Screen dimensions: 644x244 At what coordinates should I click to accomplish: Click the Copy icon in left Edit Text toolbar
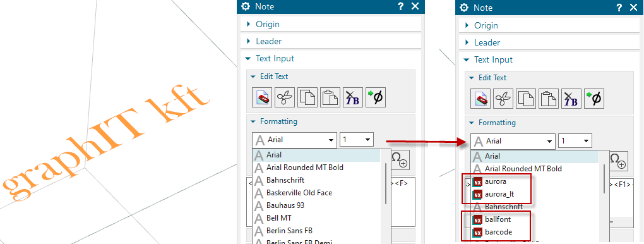[x=307, y=97]
